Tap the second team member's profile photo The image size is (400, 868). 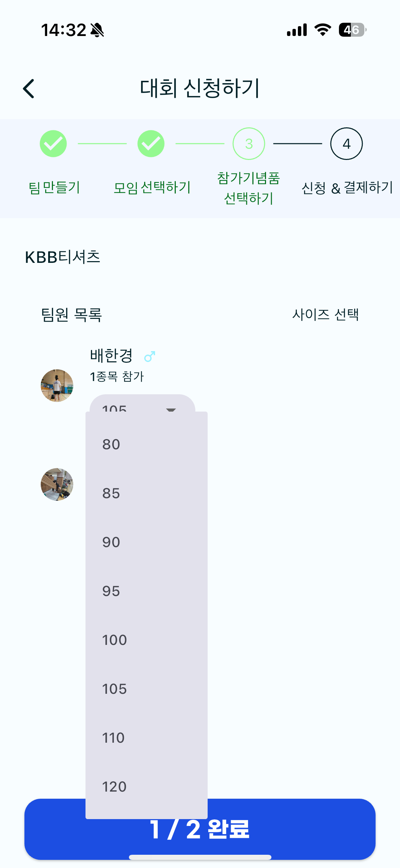point(57,484)
